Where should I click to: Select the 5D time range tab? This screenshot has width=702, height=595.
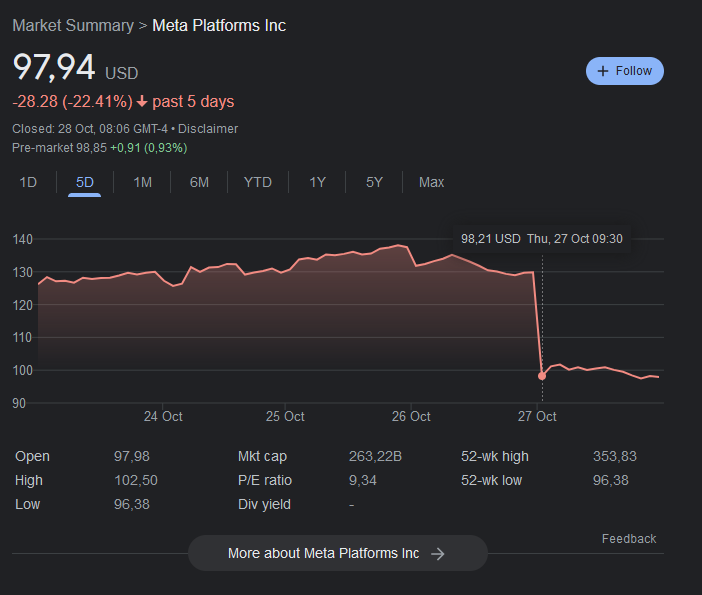[85, 182]
